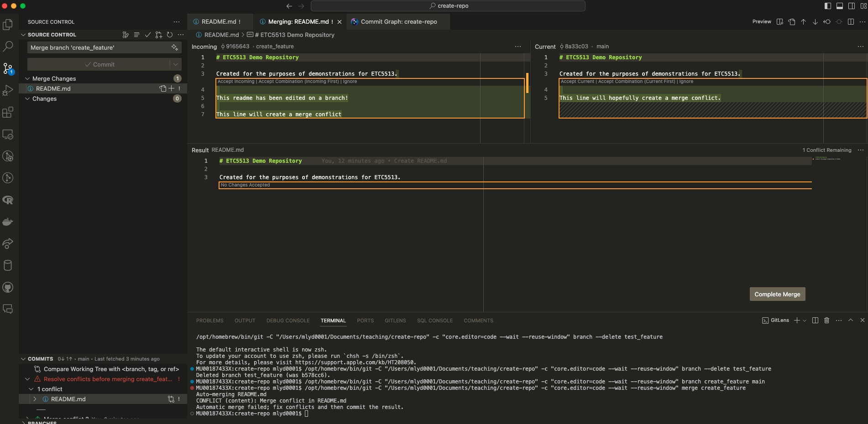This screenshot has width=868, height=424.
Task: Switch to the Commit Graph: create-repo tab
Action: click(x=398, y=22)
